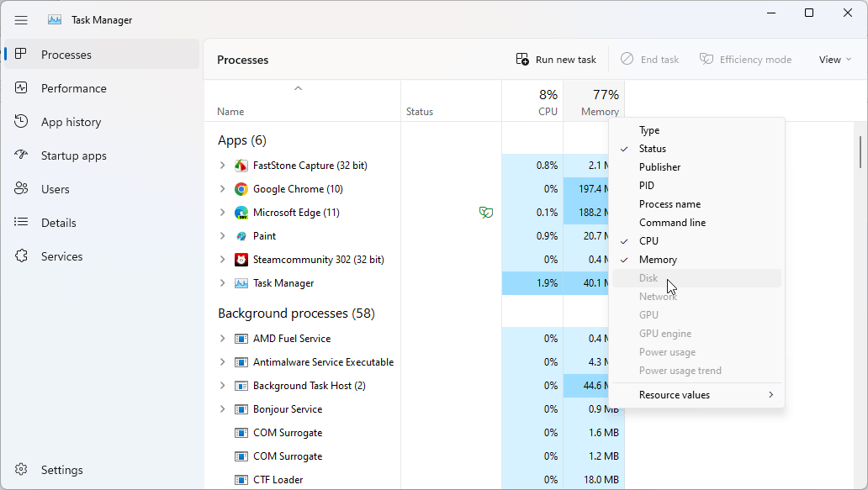
Task: Select the Microsoft Edge app icon
Action: click(241, 213)
